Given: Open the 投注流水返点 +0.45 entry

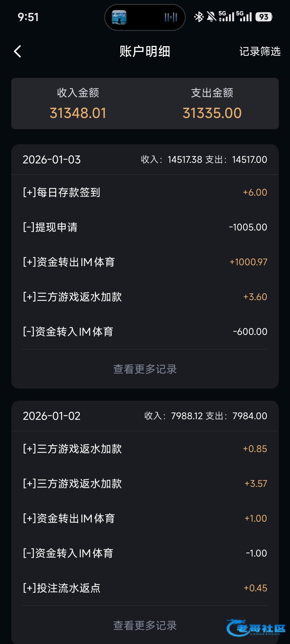Looking at the screenshot, I should 145,588.
